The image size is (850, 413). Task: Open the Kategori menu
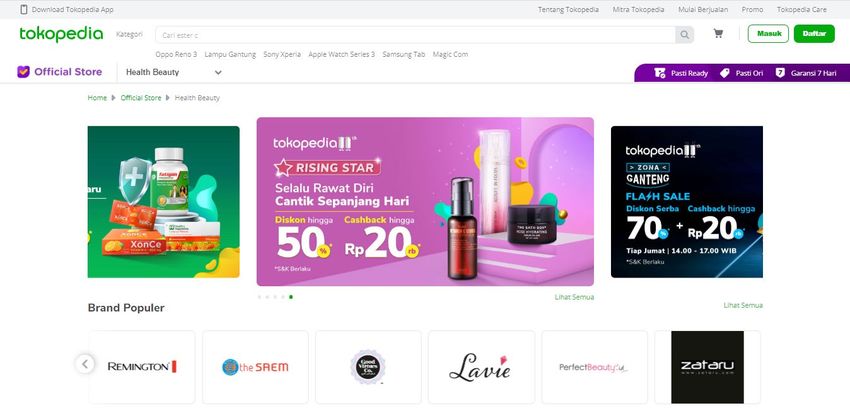[x=130, y=34]
